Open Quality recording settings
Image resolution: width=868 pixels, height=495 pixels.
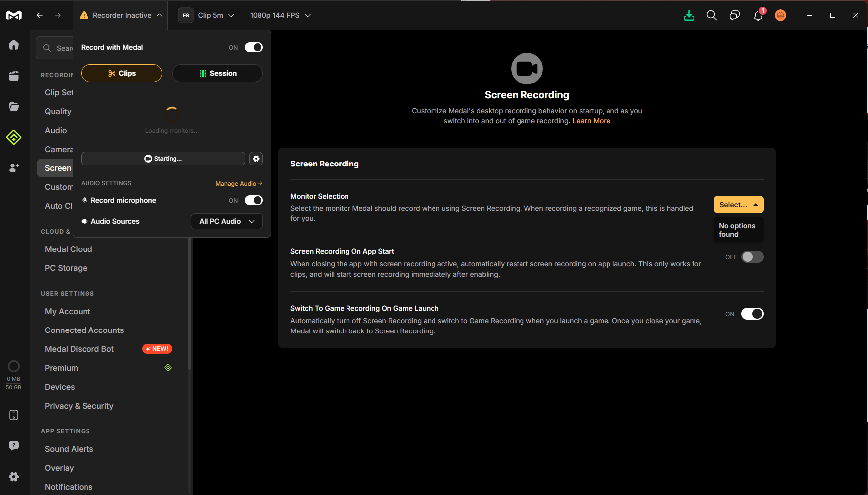58,111
